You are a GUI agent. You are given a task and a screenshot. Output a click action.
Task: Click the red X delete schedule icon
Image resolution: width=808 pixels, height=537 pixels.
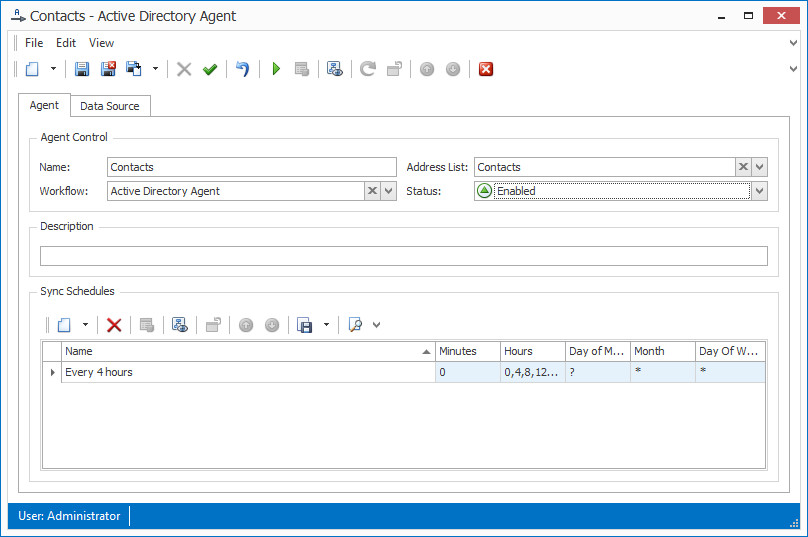pyautogui.click(x=114, y=325)
